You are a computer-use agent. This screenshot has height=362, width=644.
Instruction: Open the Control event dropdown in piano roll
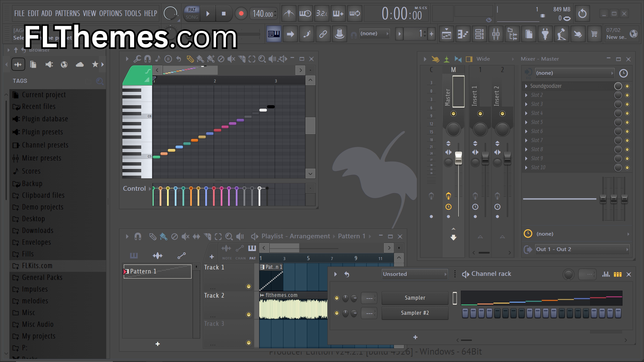(137, 189)
